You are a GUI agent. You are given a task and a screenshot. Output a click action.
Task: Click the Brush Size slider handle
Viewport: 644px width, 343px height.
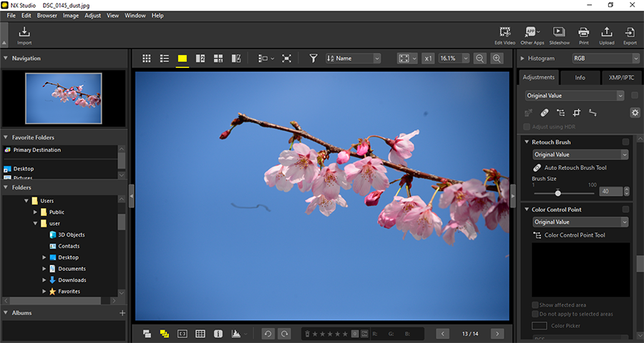[x=558, y=192]
